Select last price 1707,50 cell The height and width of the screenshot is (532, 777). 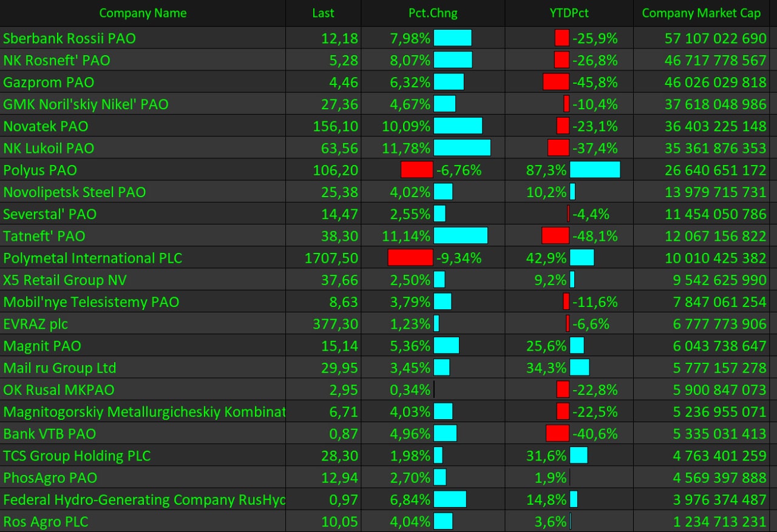click(x=331, y=258)
